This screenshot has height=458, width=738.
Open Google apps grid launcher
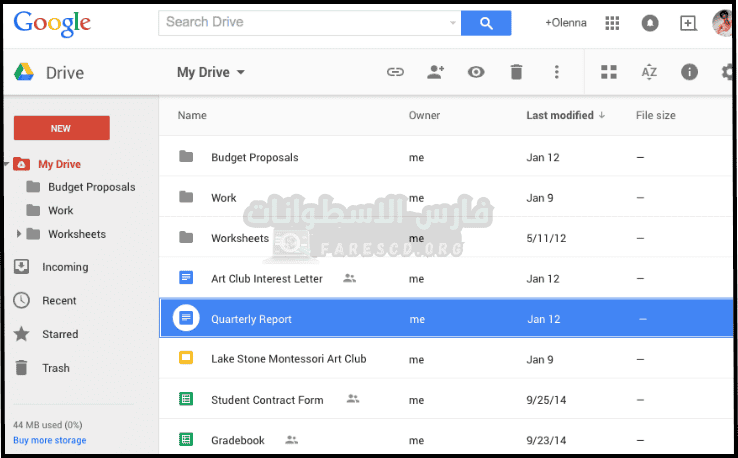(613, 23)
